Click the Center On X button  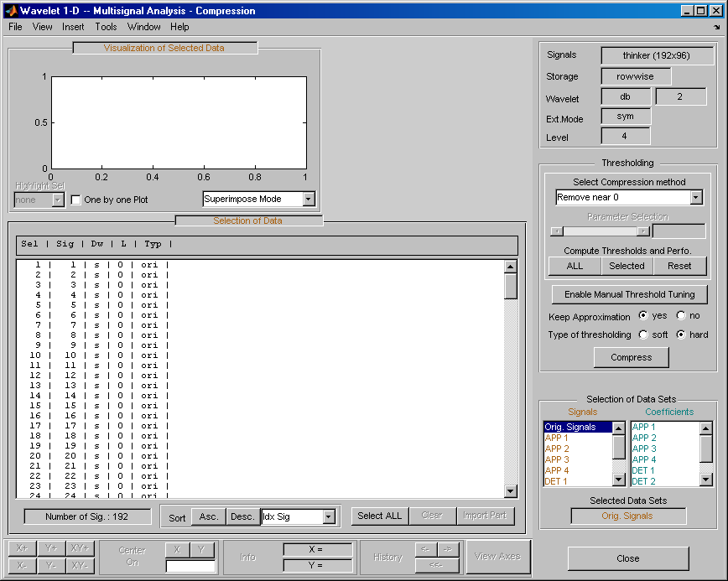coord(177,550)
